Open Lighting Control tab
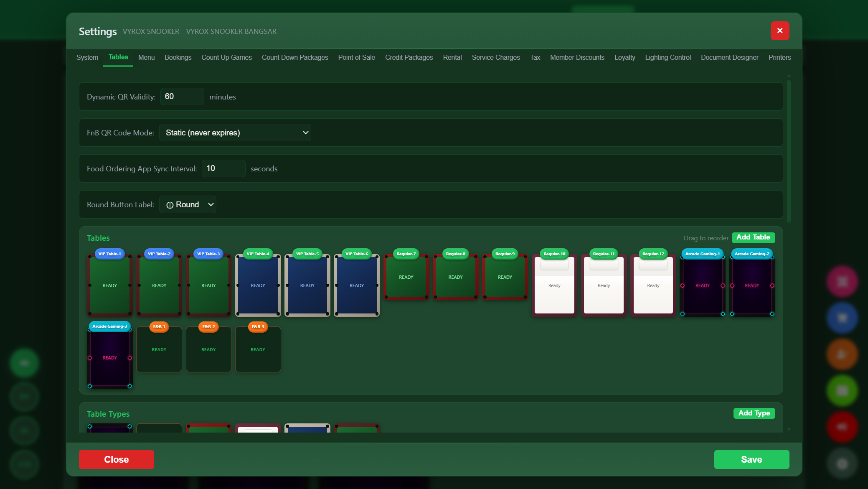 click(x=668, y=58)
